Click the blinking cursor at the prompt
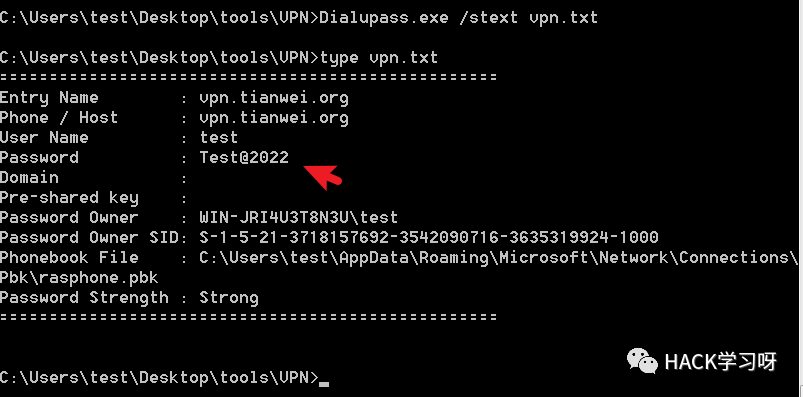The width and height of the screenshot is (803, 397). pos(324,382)
